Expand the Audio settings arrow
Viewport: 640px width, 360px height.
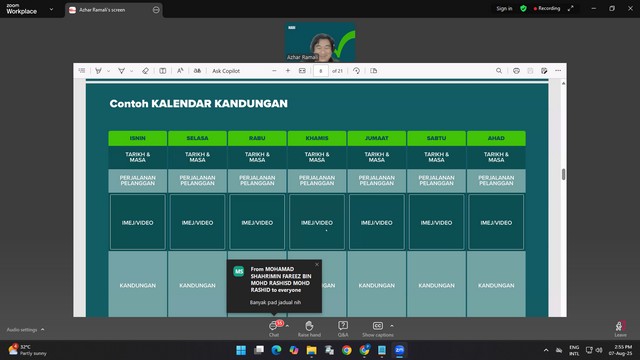(x=42, y=329)
